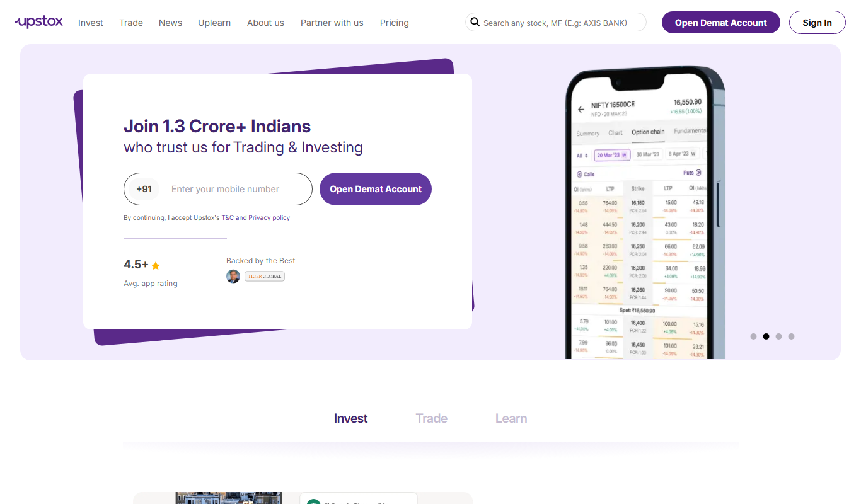The width and height of the screenshot is (861, 504).
Task: Click Open Demat Account beside mobile field
Action: pyautogui.click(x=376, y=189)
